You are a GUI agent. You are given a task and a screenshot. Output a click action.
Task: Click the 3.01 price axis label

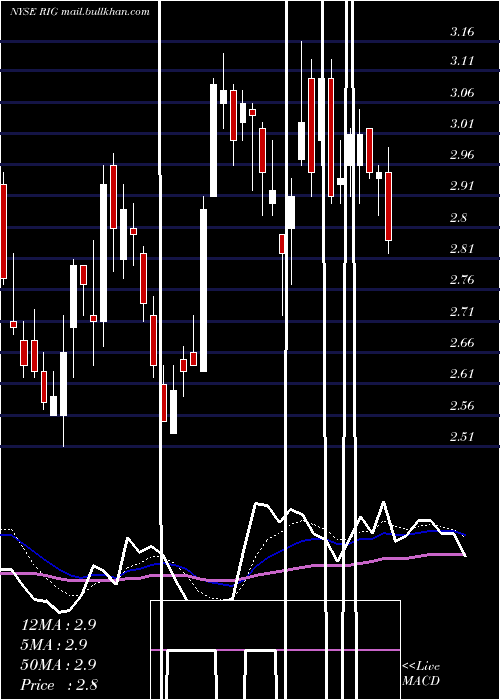[462, 123]
